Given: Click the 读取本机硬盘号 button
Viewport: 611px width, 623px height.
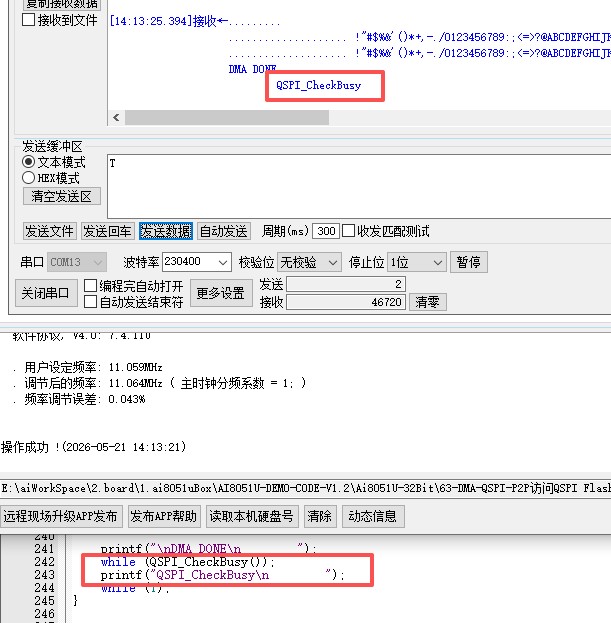Looking at the screenshot, I should tap(252, 516).
